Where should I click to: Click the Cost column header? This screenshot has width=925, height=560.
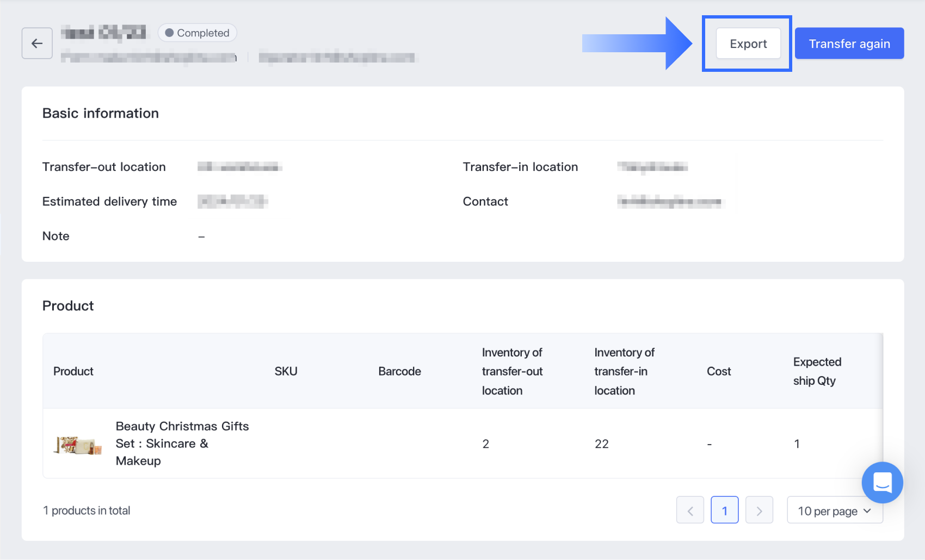(718, 371)
